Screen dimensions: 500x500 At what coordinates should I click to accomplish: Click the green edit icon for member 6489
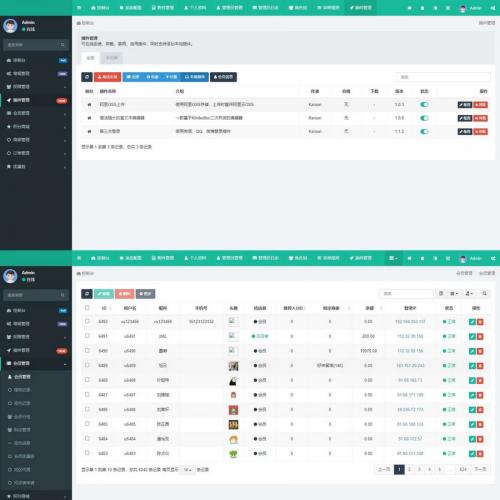pos(472,366)
